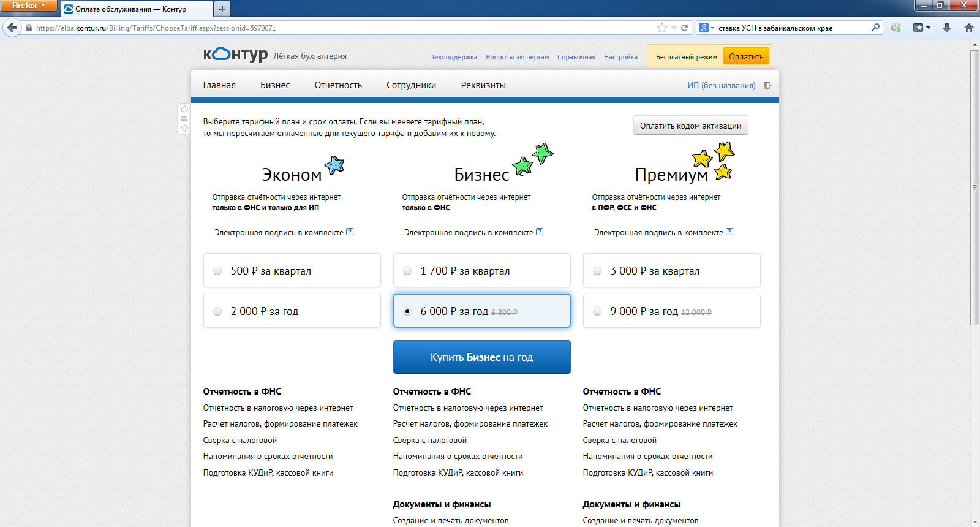Open the Реквизиты menu item
980x527 pixels.
pos(483,85)
